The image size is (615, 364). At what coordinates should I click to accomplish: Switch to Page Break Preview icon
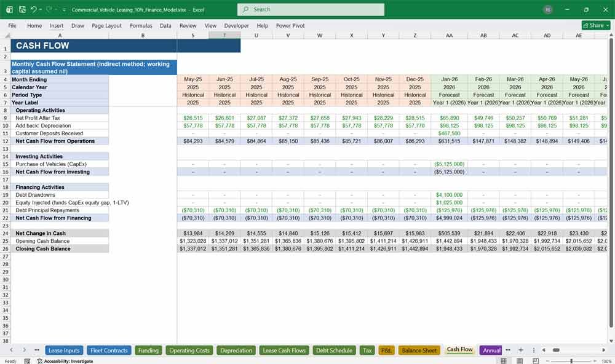point(536,361)
